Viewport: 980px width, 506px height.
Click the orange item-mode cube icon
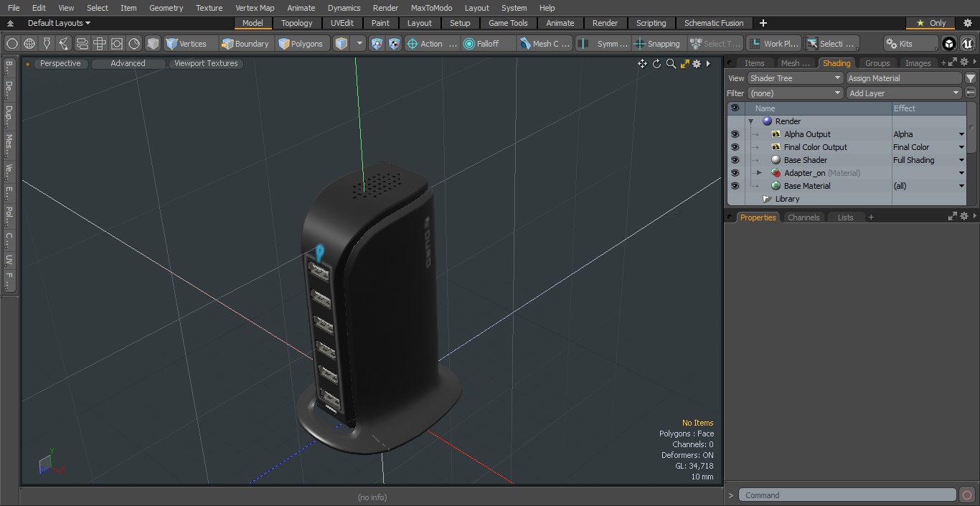pos(341,44)
